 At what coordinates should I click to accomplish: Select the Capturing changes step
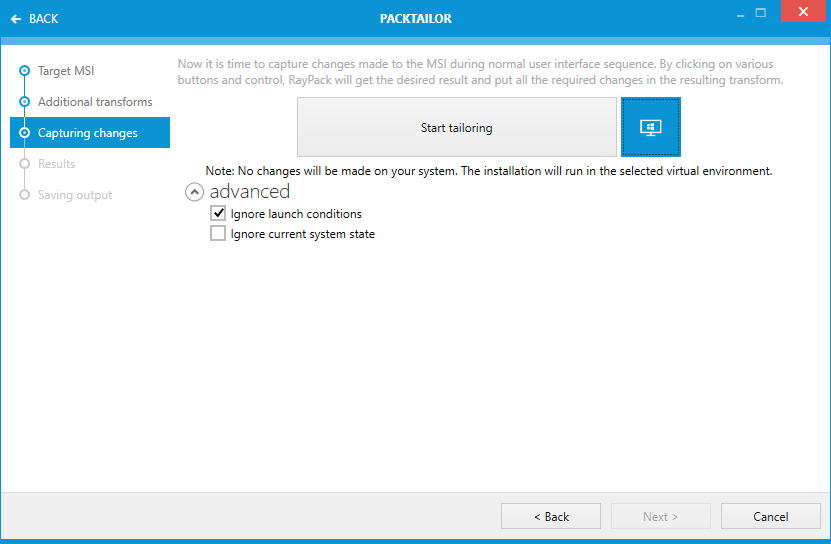tap(88, 133)
